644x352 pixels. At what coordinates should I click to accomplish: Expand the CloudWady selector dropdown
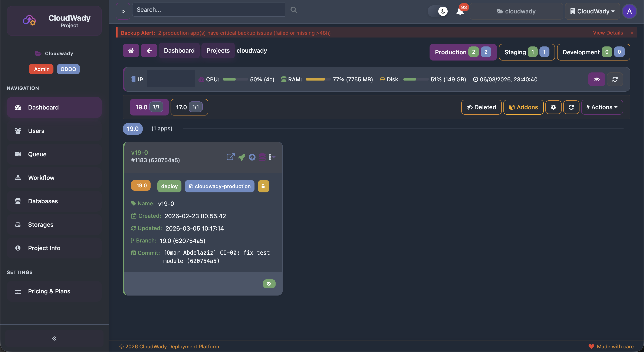pos(592,11)
